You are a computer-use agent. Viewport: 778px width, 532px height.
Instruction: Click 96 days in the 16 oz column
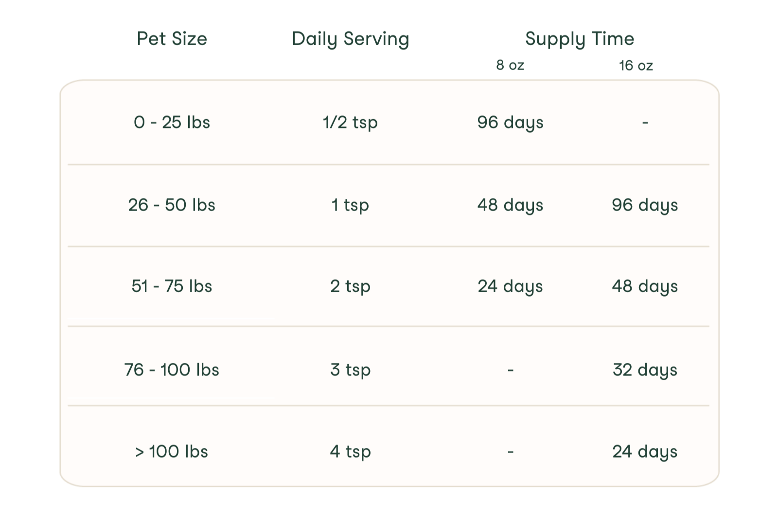645,205
